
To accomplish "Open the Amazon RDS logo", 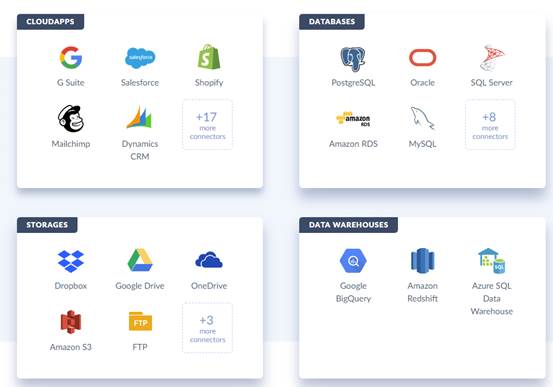I will click(x=353, y=119).
